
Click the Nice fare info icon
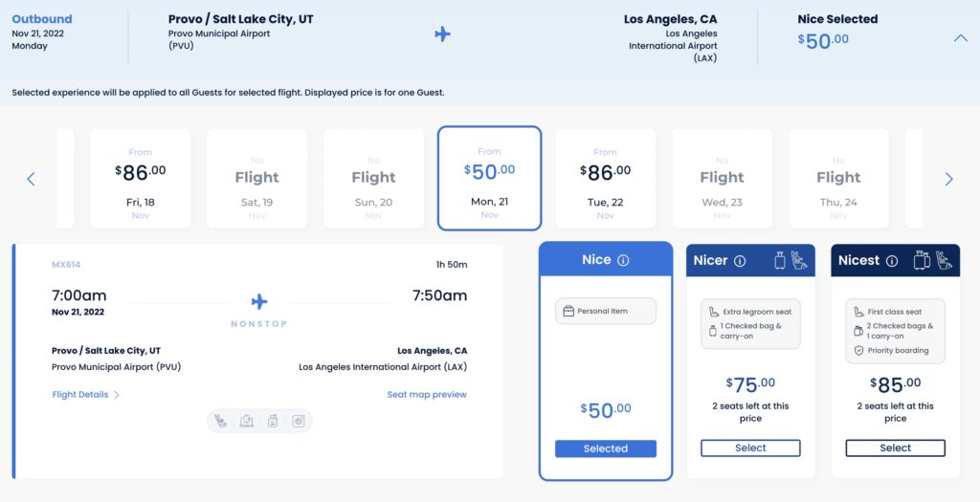tap(623, 260)
